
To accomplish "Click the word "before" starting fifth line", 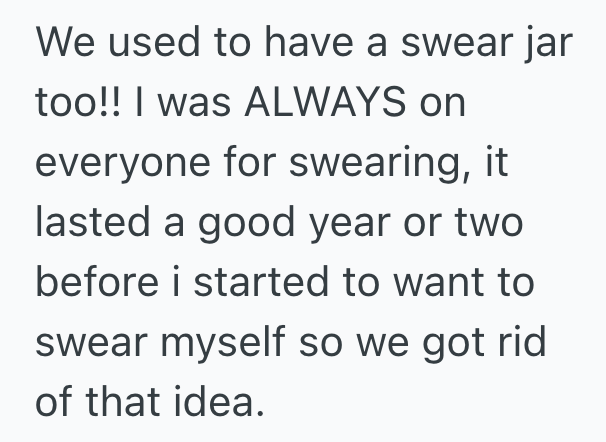I will (89, 283).
